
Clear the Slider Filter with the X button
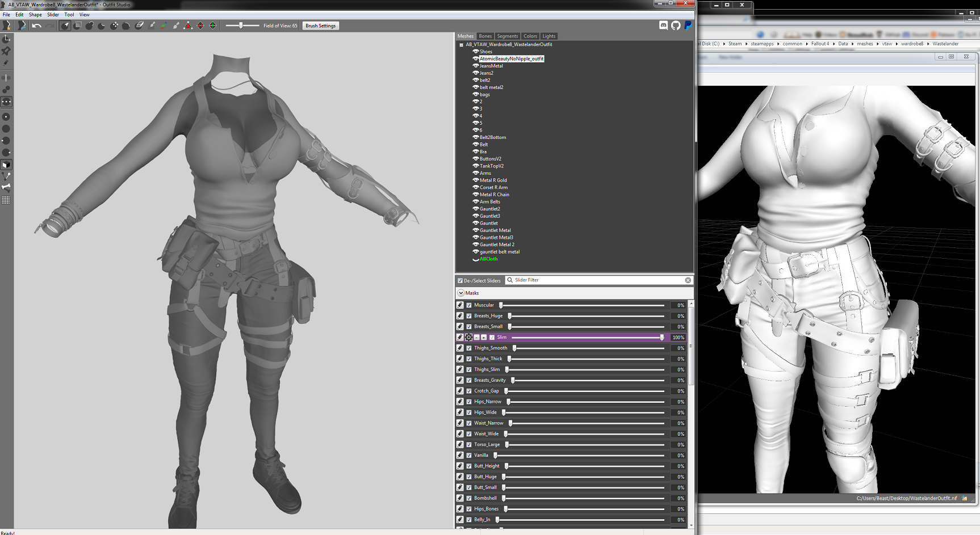click(x=688, y=280)
